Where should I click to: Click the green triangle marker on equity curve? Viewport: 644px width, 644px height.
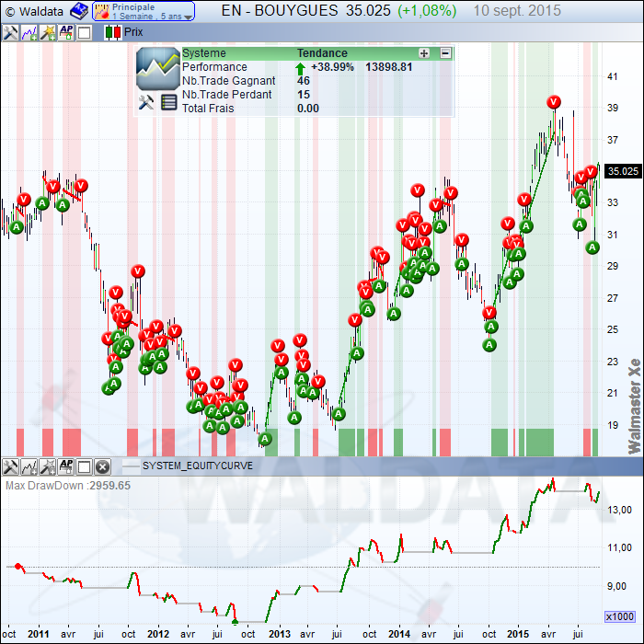pos(235,621)
